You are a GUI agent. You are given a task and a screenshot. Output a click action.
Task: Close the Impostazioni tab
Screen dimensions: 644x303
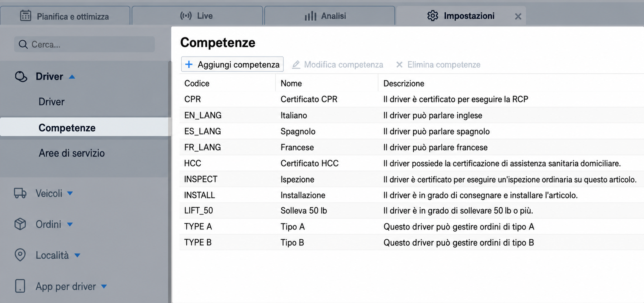pos(518,16)
